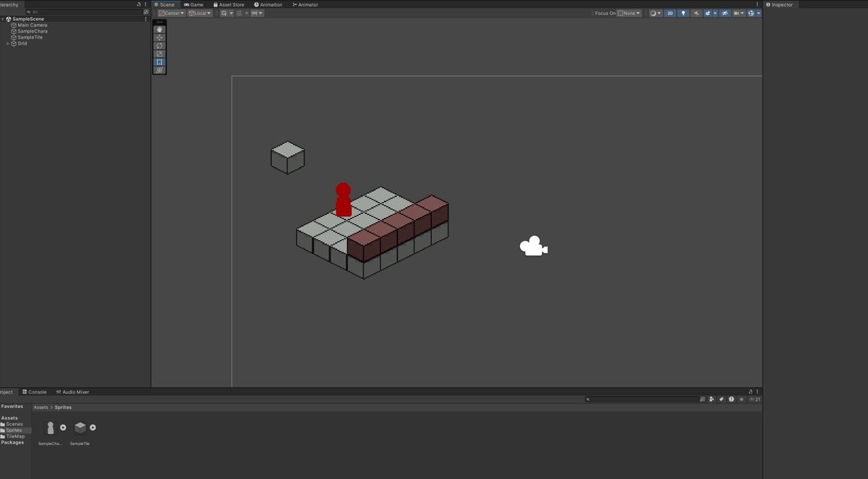This screenshot has width=868, height=479.
Task: Open the Center pivot dropdown
Action: click(x=172, y=13)
